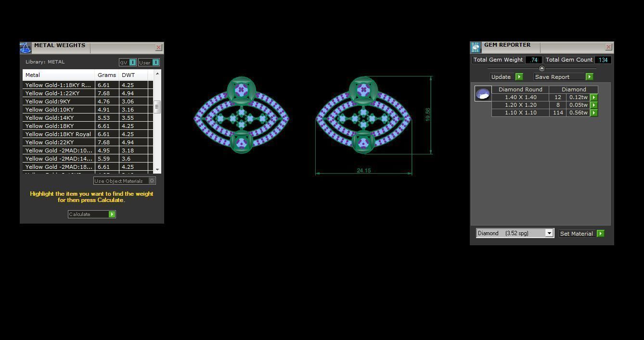Click the metal list scroll-down arrow
The image size is (644, 340).
click(x=157, y=170)
